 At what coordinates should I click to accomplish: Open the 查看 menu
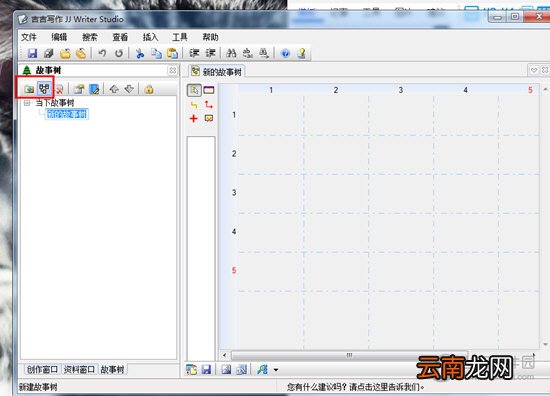pyautogui.click(x=120, y=37)
